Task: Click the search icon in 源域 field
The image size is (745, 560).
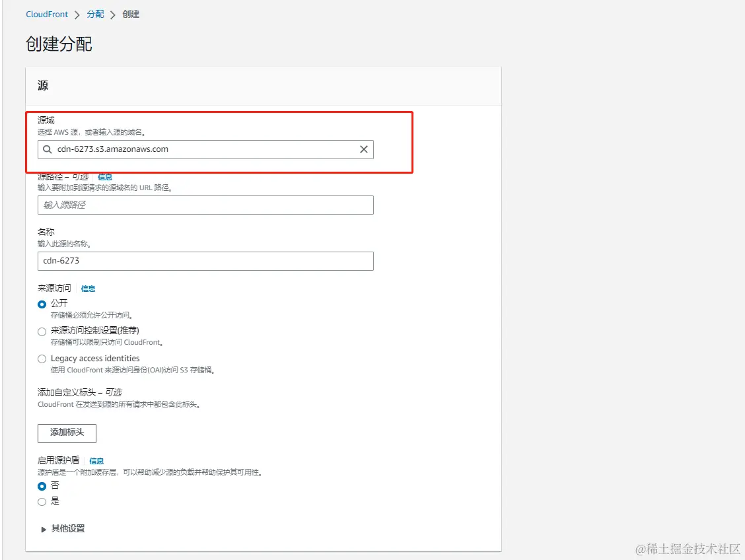Action: point(47,149)
